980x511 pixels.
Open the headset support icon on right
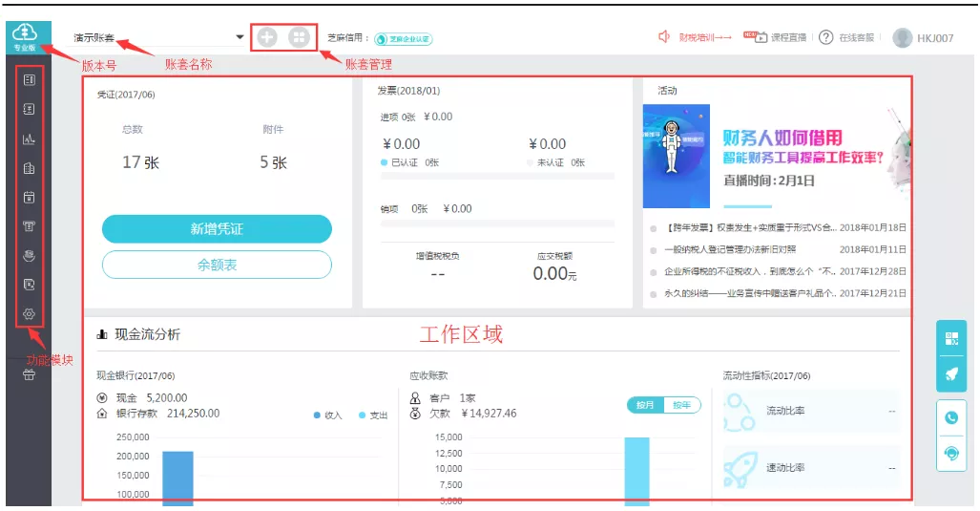[950, 453]
